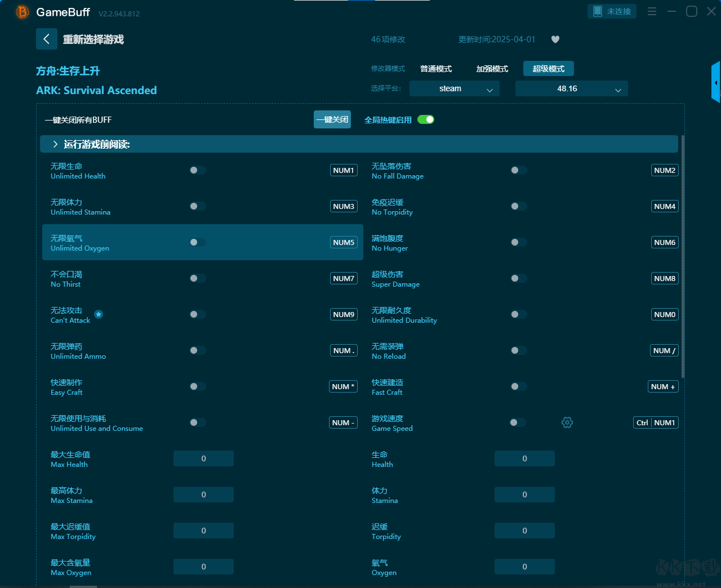Turn on Super Damage toggle
The height and width of the screenshot is (588, 721).
pyautogui.click(x=519, y=278)
